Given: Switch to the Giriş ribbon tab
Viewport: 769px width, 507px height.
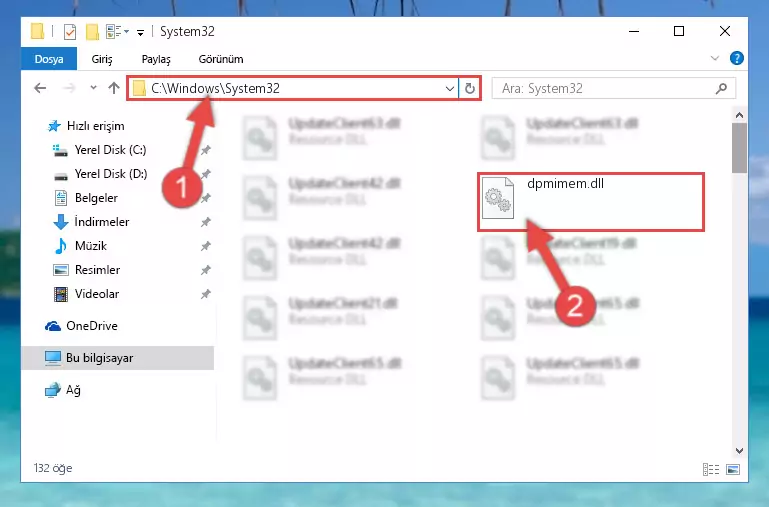Looking at the screenshot, I should [x=102, y=59].
